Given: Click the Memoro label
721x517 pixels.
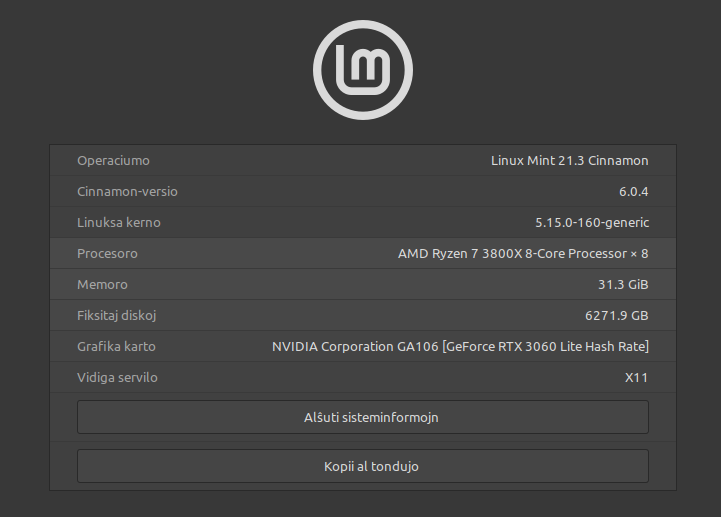Looking at the screenshot, I should (102, 284).
